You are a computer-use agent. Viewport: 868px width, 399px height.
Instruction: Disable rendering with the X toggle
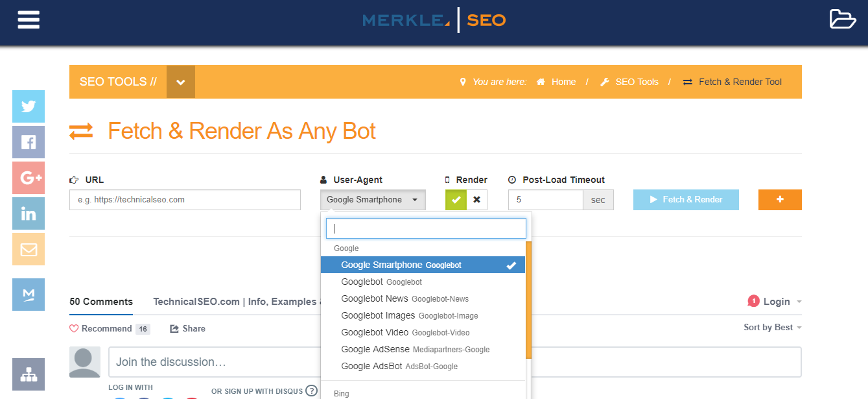[477, 200]
